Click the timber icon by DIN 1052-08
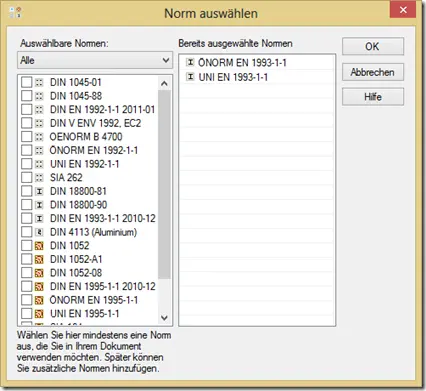 [x=39, y=273]
